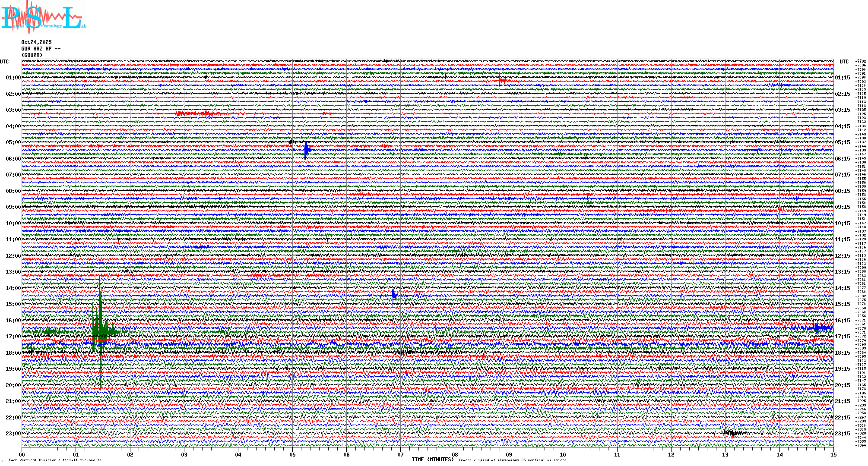
Task: Click the GUR HHZ HP station text
Action: point(41,49)
